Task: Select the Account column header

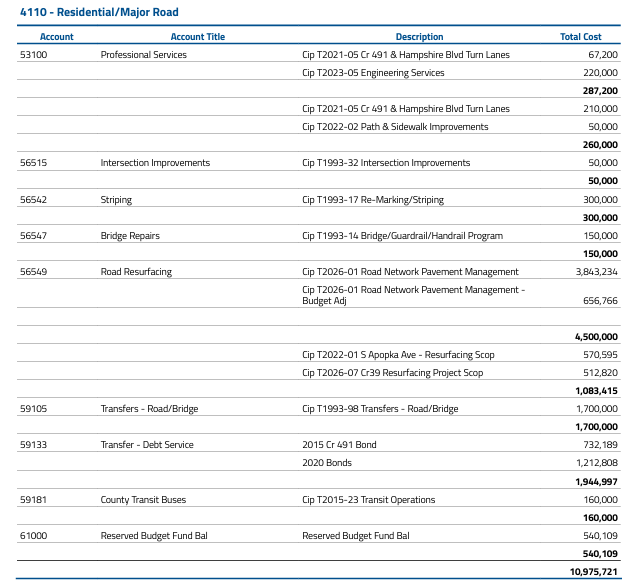Action: 56,37
